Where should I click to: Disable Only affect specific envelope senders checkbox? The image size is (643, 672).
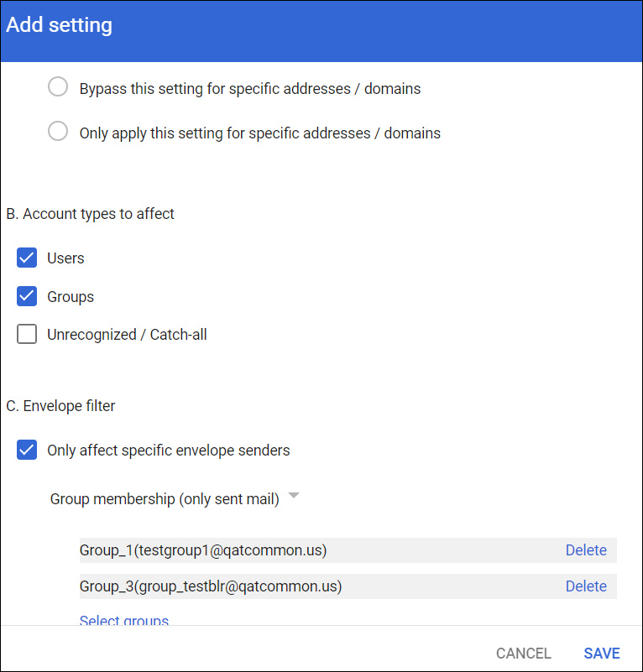28,450
